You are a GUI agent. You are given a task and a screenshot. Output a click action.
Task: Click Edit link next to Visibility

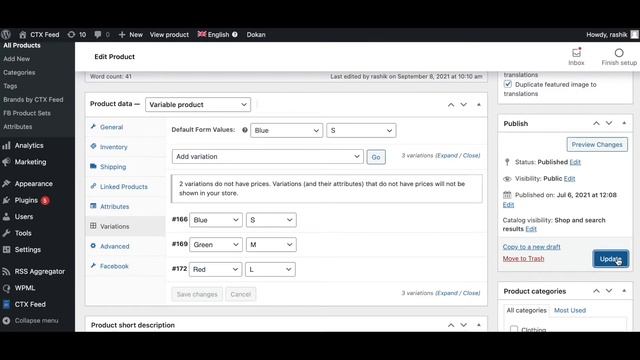[569, 178]
